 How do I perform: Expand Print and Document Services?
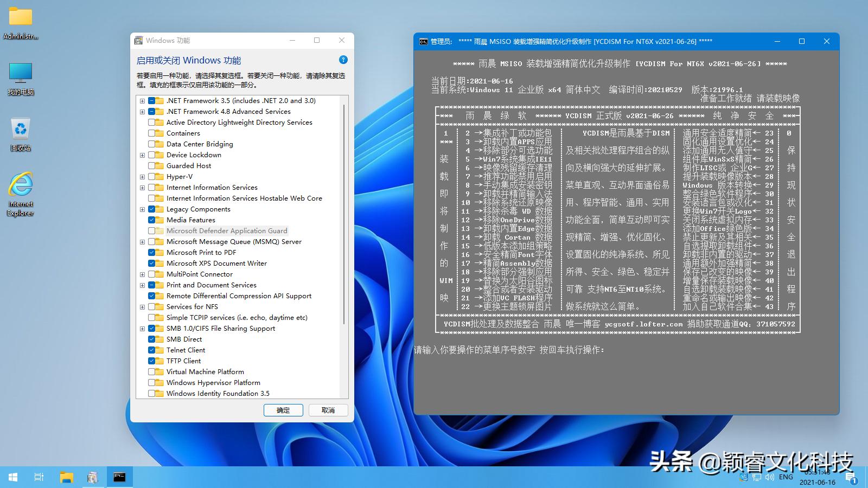[x=142, y=285]
